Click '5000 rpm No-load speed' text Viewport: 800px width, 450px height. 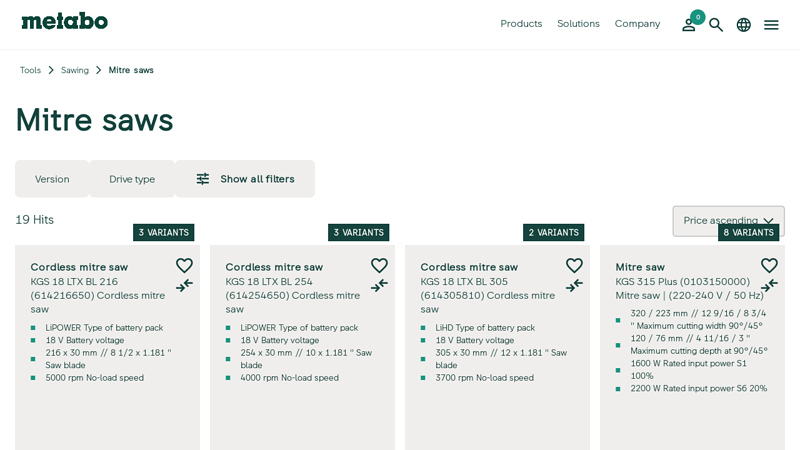coord(94,378)
